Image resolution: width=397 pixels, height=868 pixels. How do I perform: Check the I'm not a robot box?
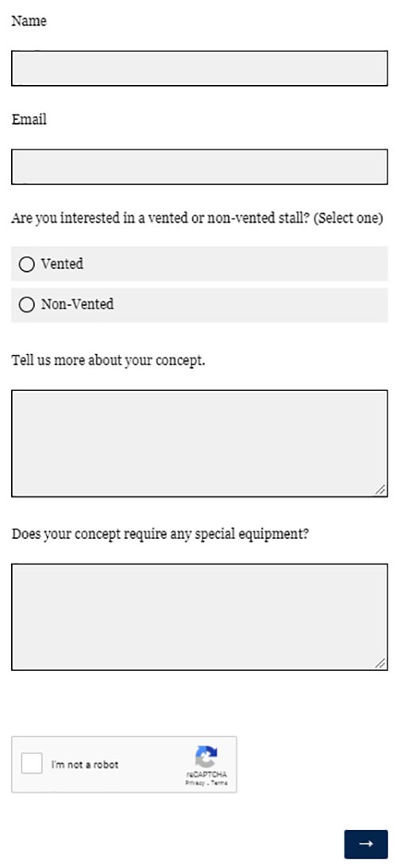tap(32, 764)
